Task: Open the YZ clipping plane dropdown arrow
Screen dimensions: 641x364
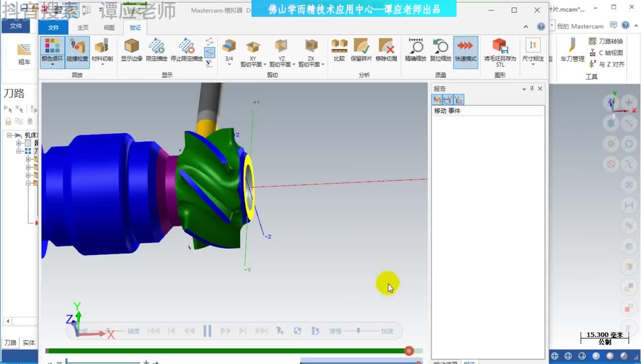Action: [294, 65]
